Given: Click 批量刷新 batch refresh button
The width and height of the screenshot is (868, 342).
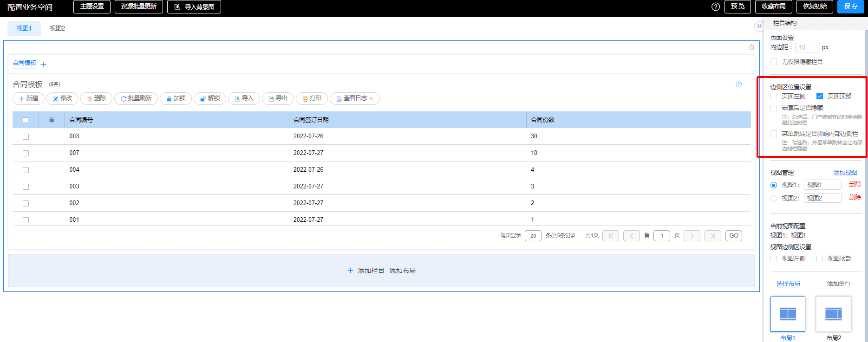Looking at the screenshot, I should (x=136, y=98).
